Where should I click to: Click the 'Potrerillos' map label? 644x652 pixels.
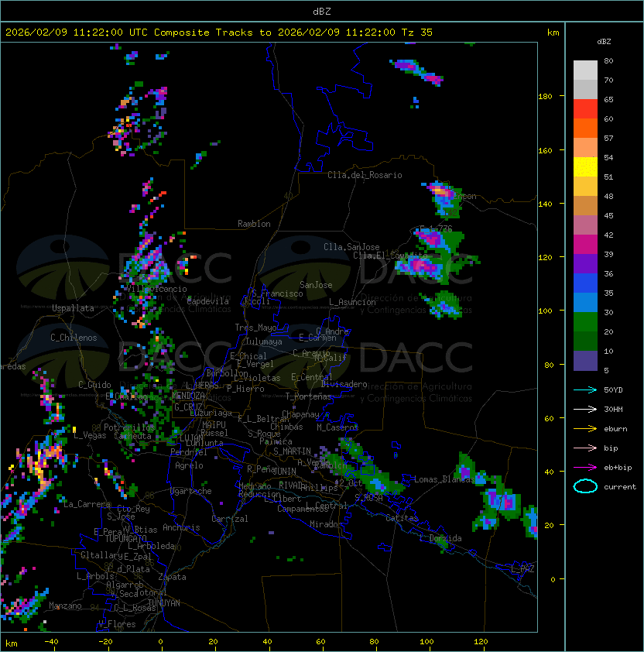tap(129, 427)
